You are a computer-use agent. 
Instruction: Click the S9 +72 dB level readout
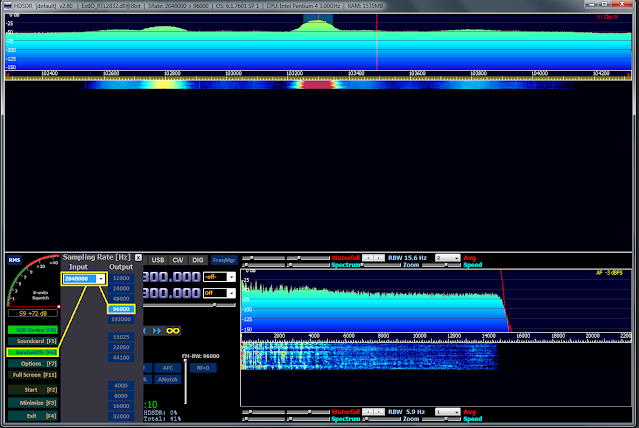click(33, 313)
